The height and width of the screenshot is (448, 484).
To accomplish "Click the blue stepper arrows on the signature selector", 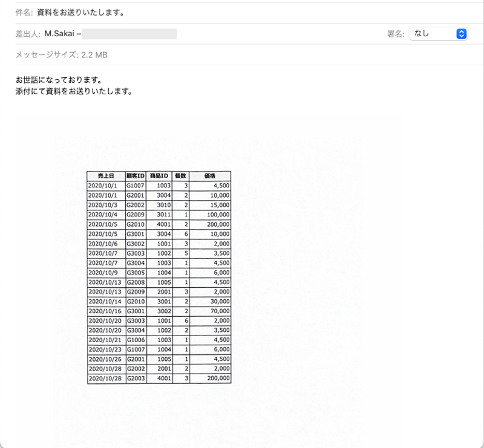I will pos(462,34).
